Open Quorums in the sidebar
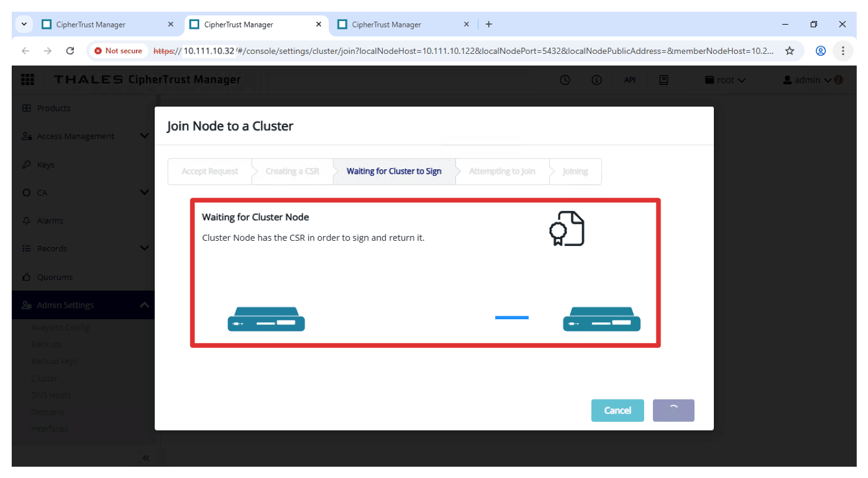 pos(55,277)
